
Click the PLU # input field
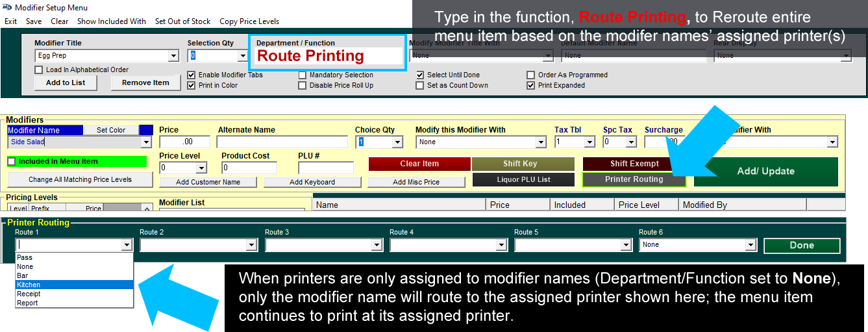point(326,168)
